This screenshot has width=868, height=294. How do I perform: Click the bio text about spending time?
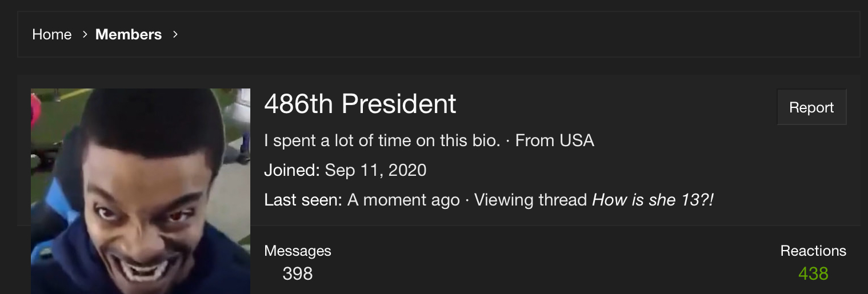382,140
